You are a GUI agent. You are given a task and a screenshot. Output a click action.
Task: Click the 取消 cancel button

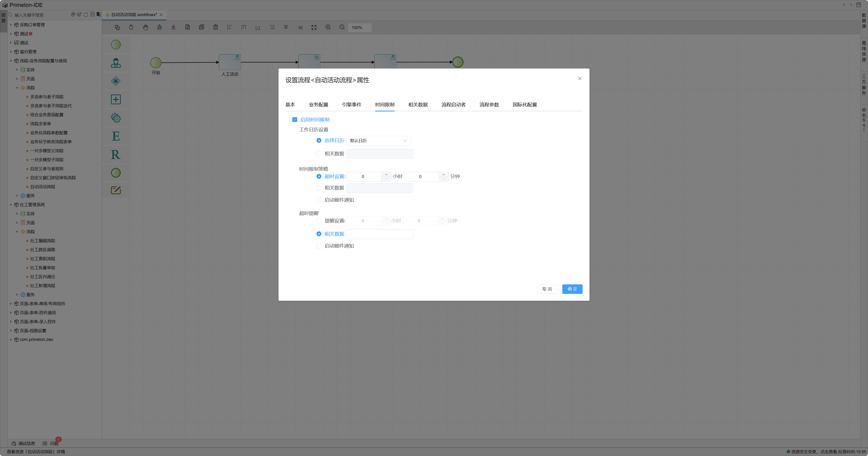click(547, 289)
